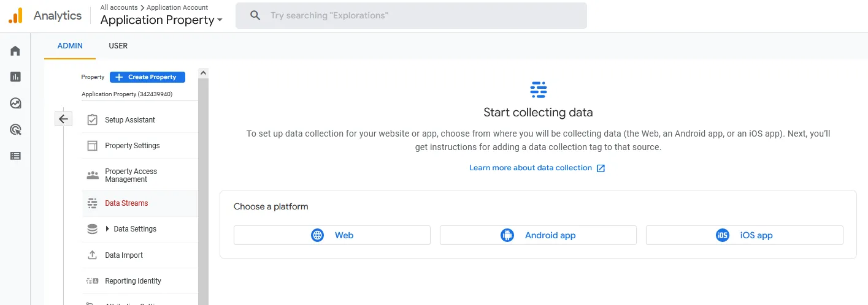
Task: Click scrollbar up arrow in property column
Action: pos(204,73)
